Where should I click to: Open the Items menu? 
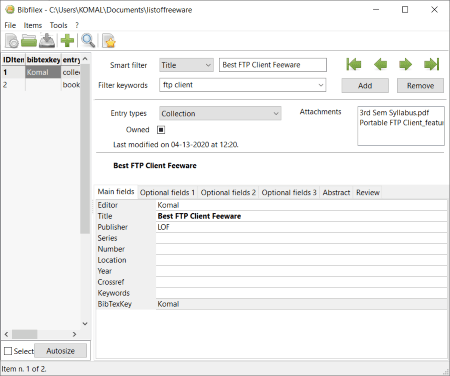[33, 25]
